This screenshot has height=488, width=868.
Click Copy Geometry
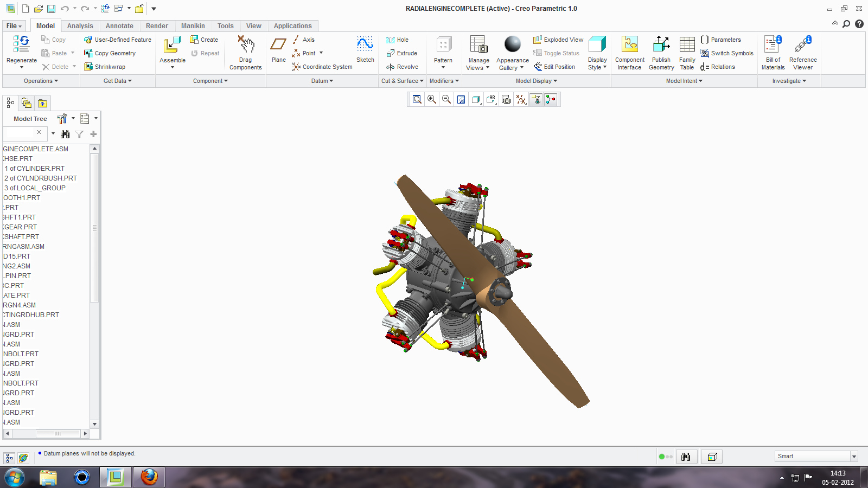110,53
